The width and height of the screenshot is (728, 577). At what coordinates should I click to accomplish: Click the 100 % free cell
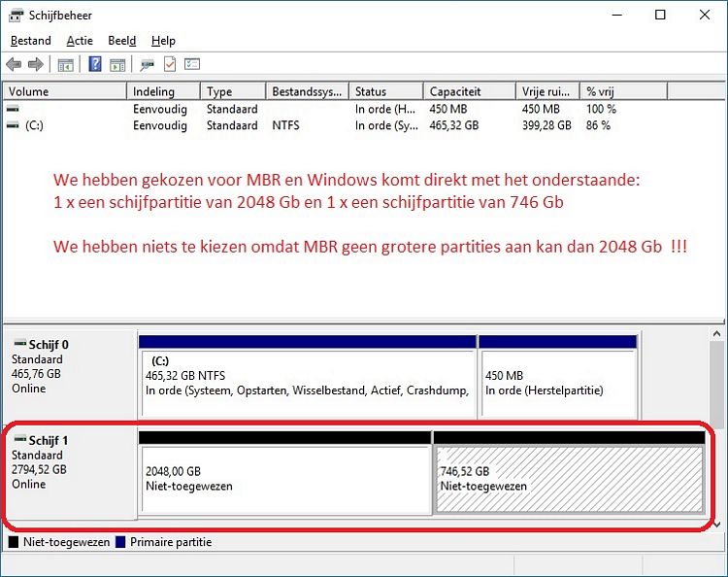[x=601, y=109]
